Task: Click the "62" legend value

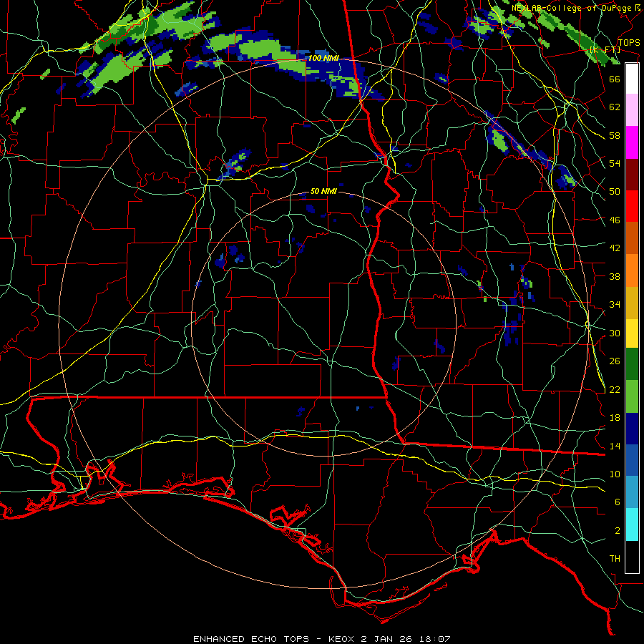Action: pos(615,107)
